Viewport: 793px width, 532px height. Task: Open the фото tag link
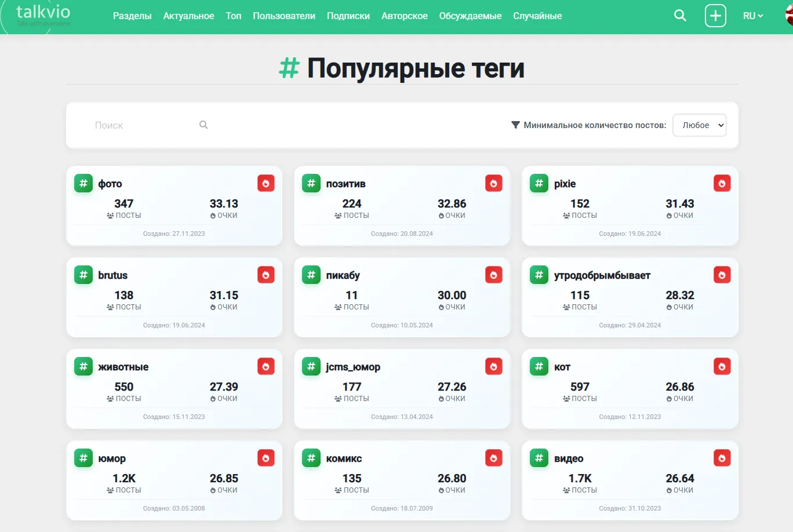[x=110, y=184]
